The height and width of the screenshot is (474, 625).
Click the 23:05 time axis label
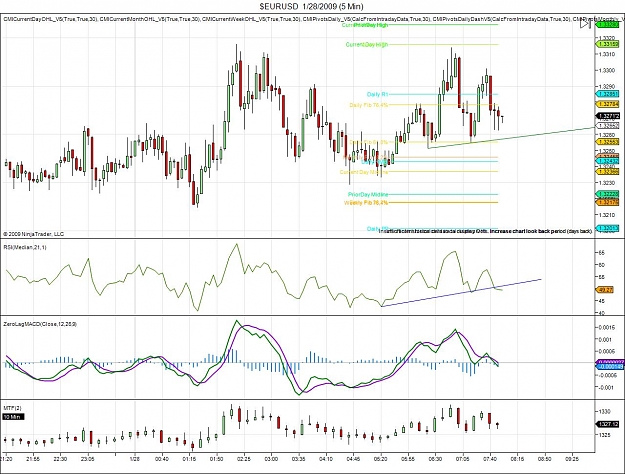point(87,459)
